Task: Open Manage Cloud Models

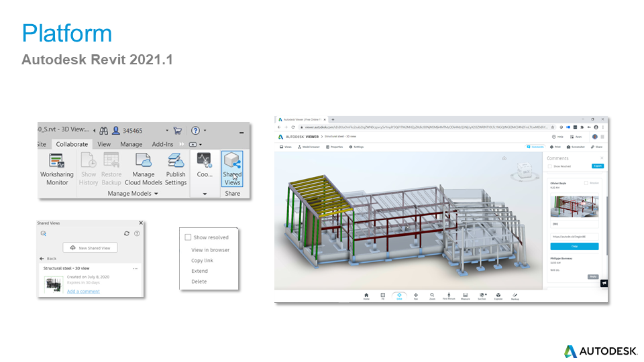Action: pyautogui.click(x=144, y=169)
